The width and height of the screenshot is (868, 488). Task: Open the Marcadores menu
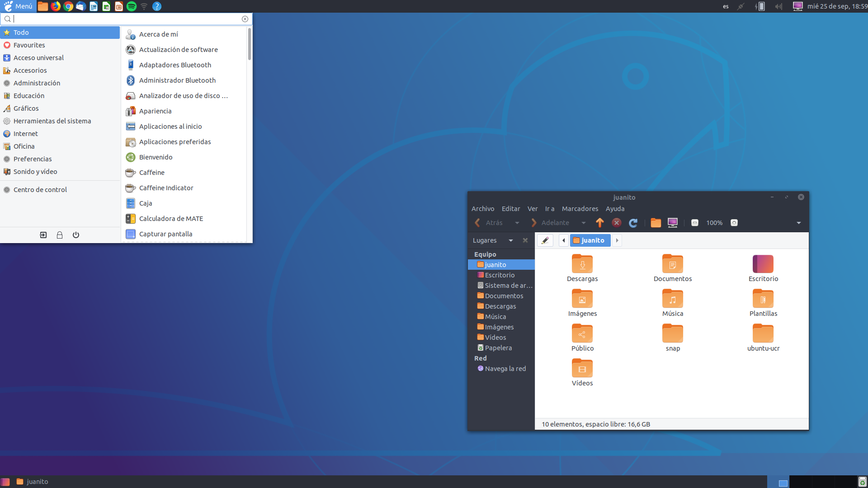pos(580,209)
